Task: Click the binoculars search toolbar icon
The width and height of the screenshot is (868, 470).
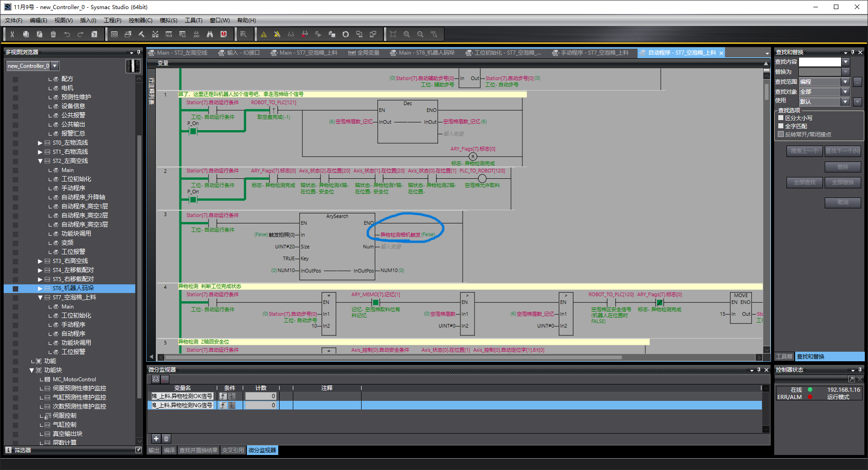Action: click(210, 34)
